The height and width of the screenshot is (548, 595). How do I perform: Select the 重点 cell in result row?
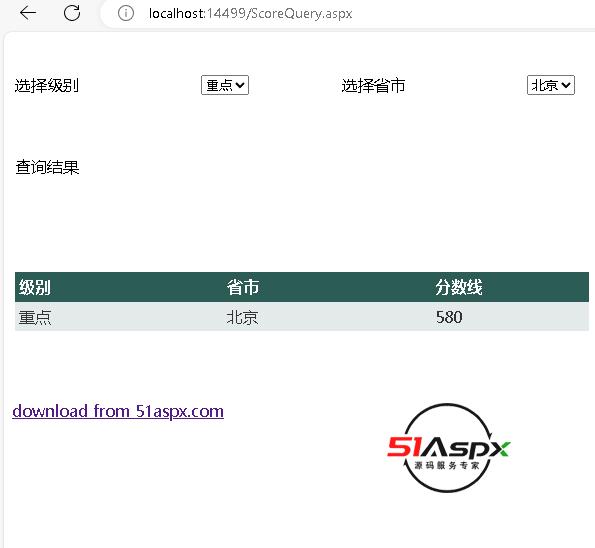35,317
